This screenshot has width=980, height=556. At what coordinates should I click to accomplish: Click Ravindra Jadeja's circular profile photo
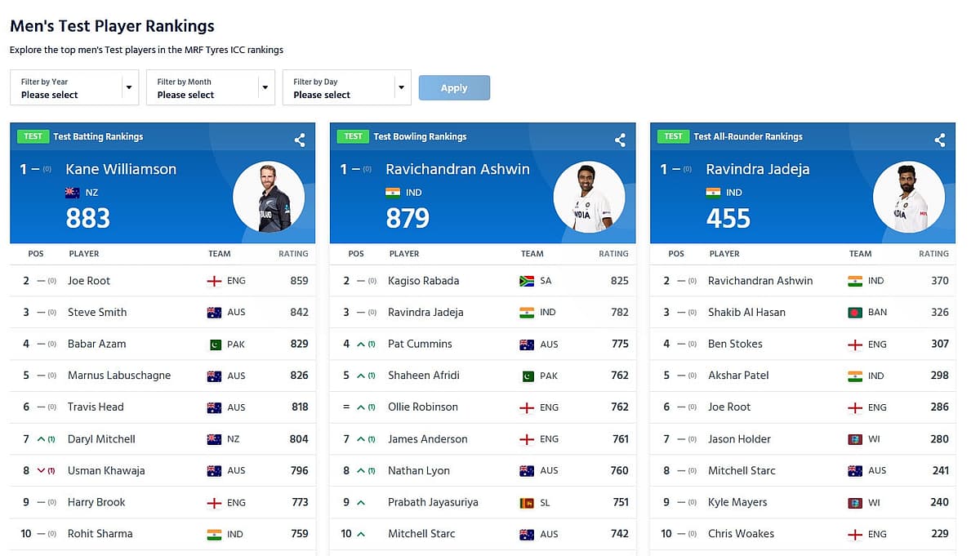909,197
